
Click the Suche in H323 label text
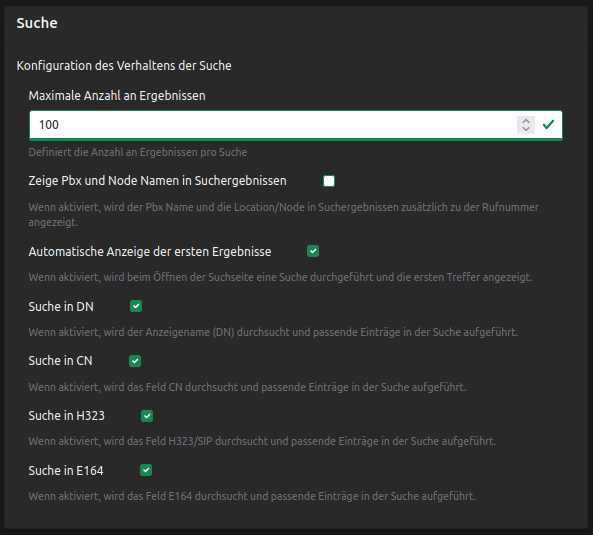(x=67, y=416)
